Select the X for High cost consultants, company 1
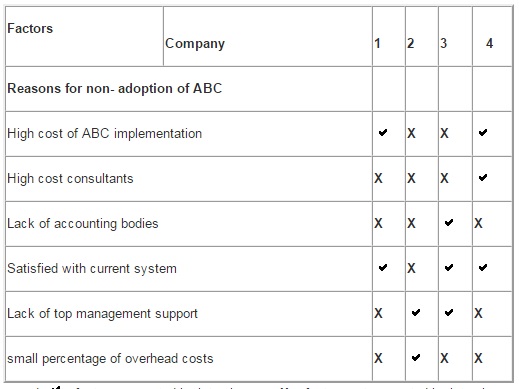This screenshot has width=519, height=389. coord(378,178)
